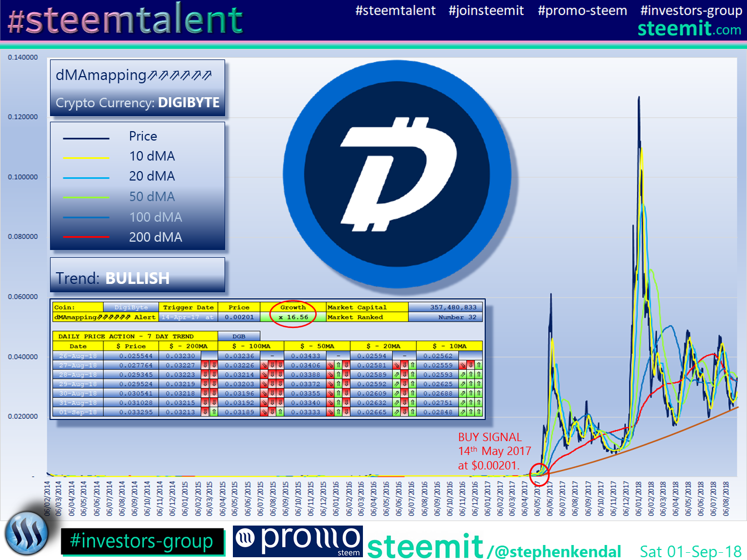747x560 pixels.
Task: Click the 06/02/2014 x-axis date label
Action: [x=47, y=498]
